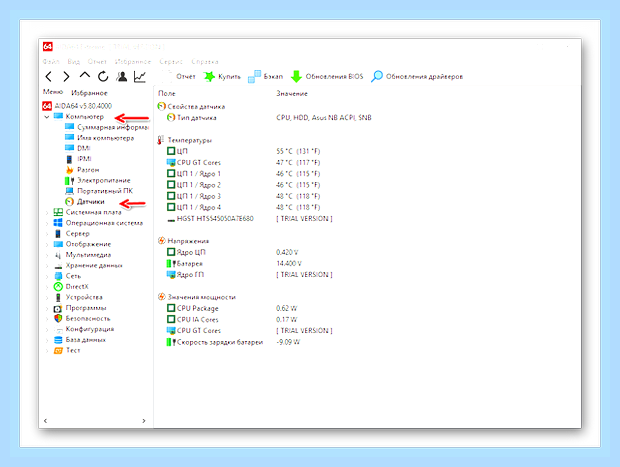Image resolution: width=620 pixels, height=467 pixels.
Task: Select the Ядро ЦП voltage row
Action: click(x=232, y=252)
